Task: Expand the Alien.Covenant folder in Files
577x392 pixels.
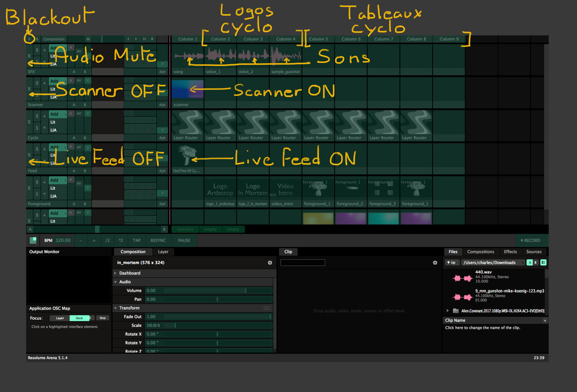Action: pos(447,311)
